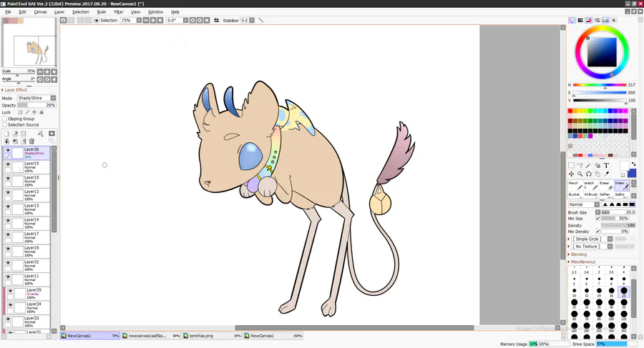Expand the Miscellaneous section
644x348 pixels.
pyautogui.click(x=582, y=262)
